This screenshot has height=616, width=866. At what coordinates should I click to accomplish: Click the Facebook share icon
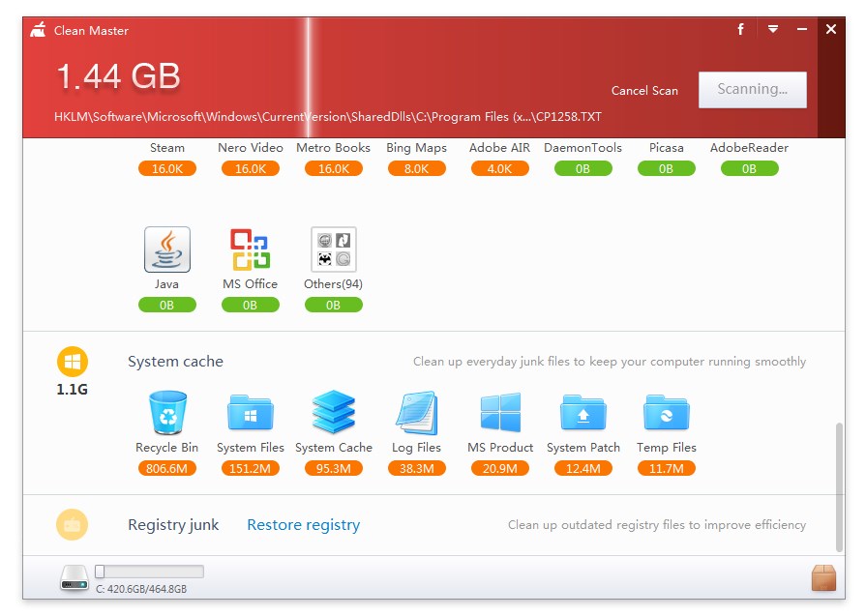click(740, 29)
